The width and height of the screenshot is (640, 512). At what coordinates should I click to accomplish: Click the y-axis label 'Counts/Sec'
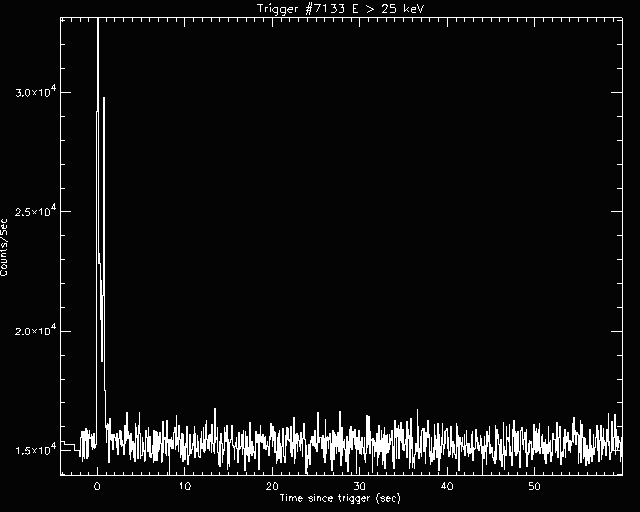(x=4, y=247)
